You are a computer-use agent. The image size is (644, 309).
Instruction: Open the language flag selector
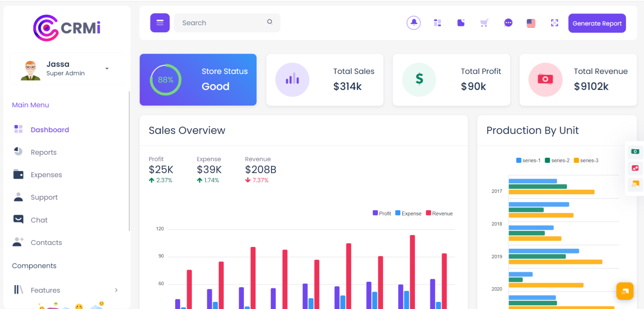(x=531, y=23)
